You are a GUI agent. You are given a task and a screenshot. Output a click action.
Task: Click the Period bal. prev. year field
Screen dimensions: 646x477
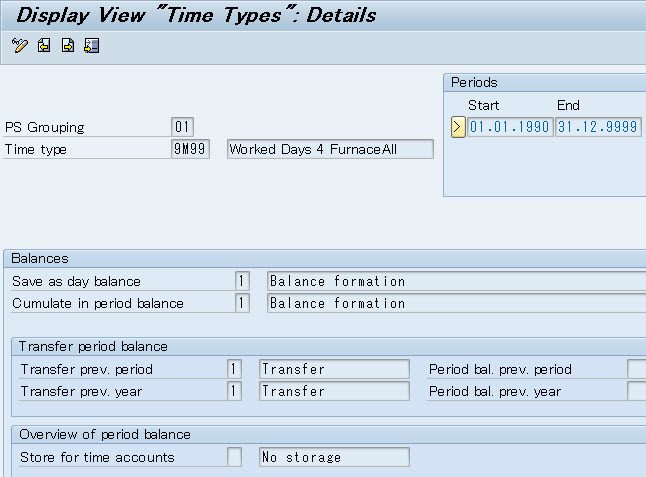tap(636, 391)
